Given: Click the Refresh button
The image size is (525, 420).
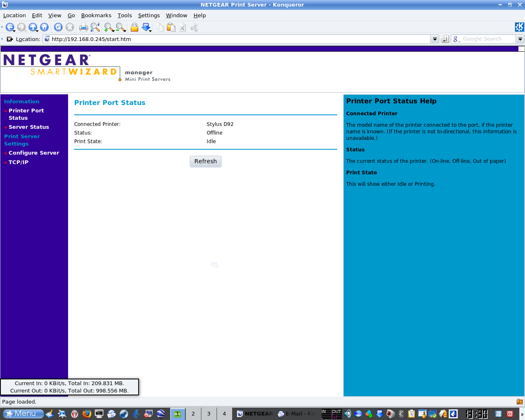Looking at the screenshot, I should [205, 162].
